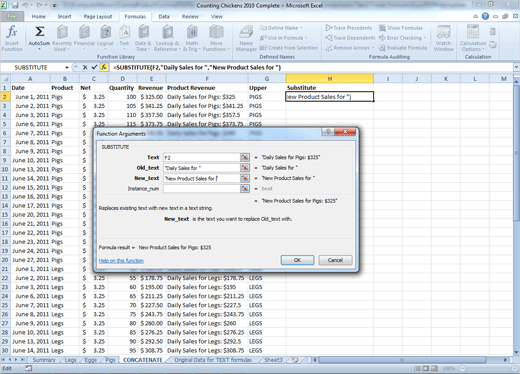The image size is (520, 374).
Task: Open the Logical functions library
Action: tap(105, 38)
